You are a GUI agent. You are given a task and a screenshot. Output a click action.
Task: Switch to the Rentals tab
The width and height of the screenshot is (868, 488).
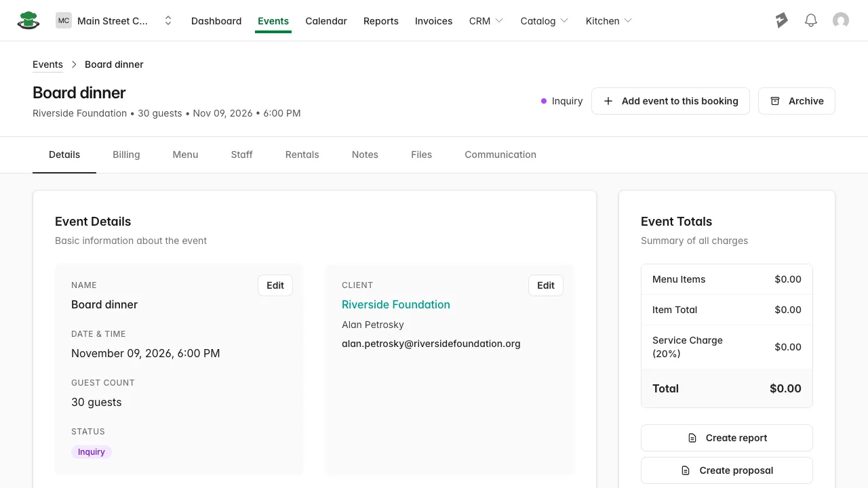click(302, 155)
